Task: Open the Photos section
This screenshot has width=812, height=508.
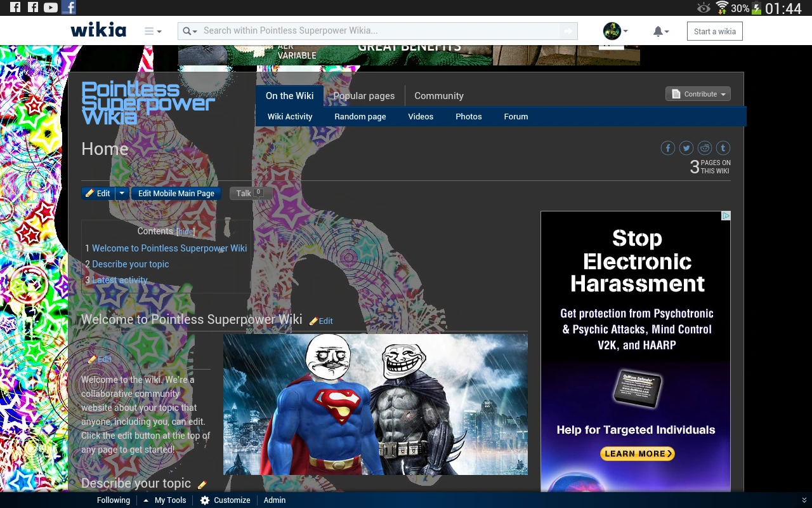Action: (x=469, y=117)
